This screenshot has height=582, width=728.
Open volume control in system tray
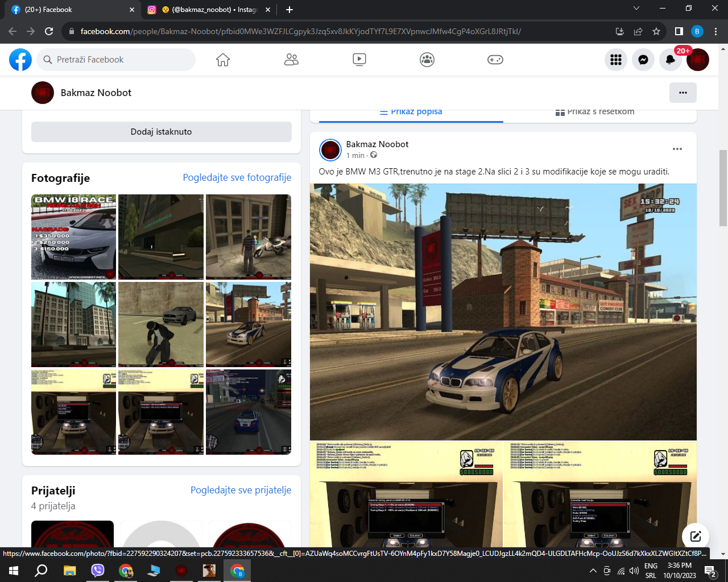(634, 571)
